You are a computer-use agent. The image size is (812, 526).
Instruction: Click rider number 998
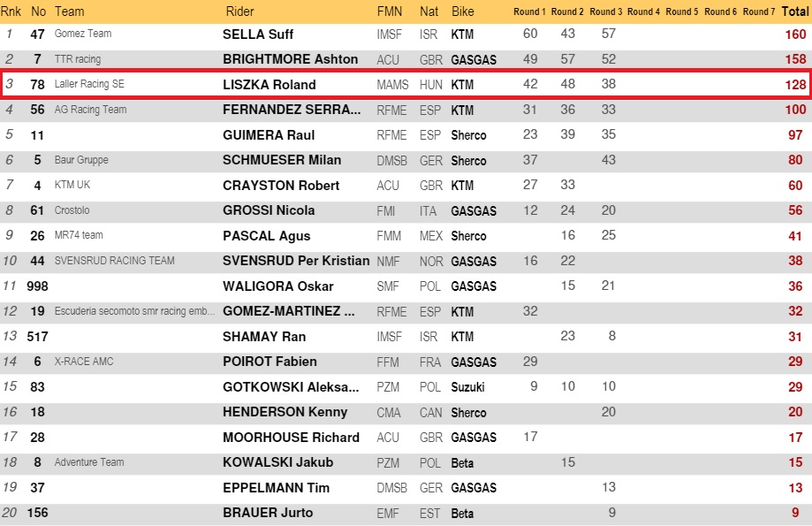click(x=37, y=286)
